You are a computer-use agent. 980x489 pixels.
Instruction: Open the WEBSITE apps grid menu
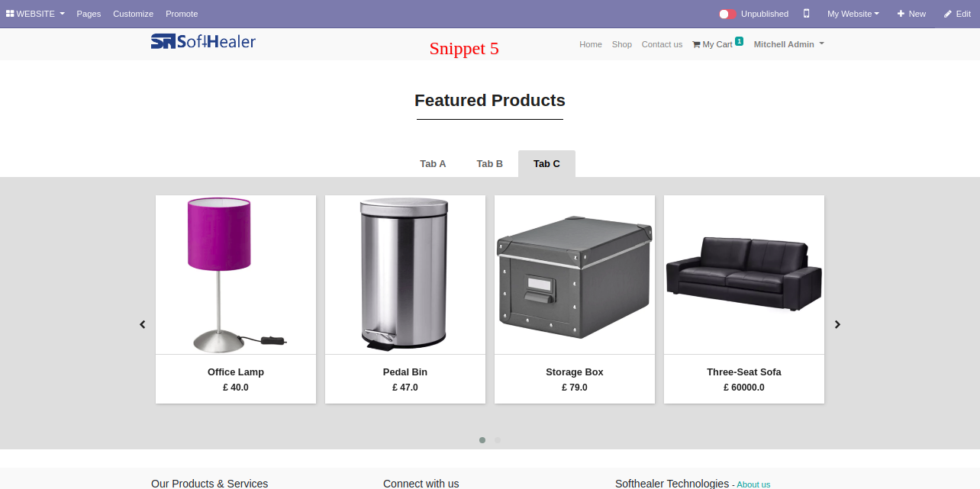[x=35, y=14]
